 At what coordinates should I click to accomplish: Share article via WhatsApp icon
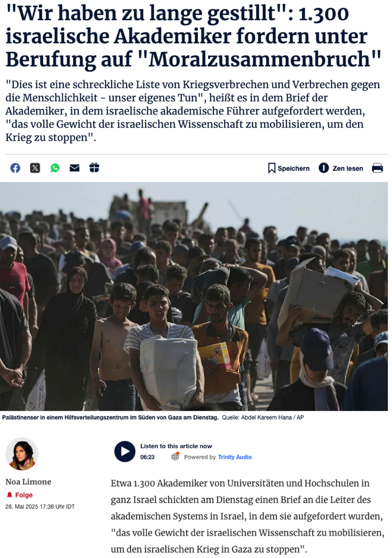[x=55, y=168]
